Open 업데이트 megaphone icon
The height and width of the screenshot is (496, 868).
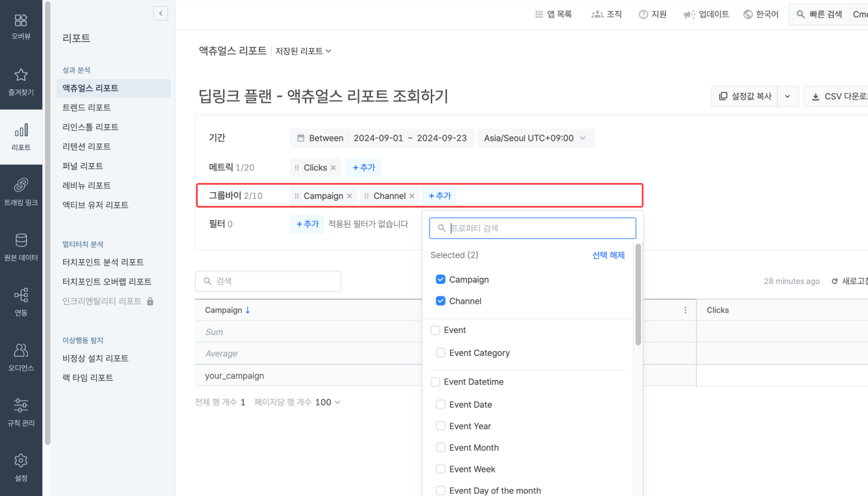689,14
